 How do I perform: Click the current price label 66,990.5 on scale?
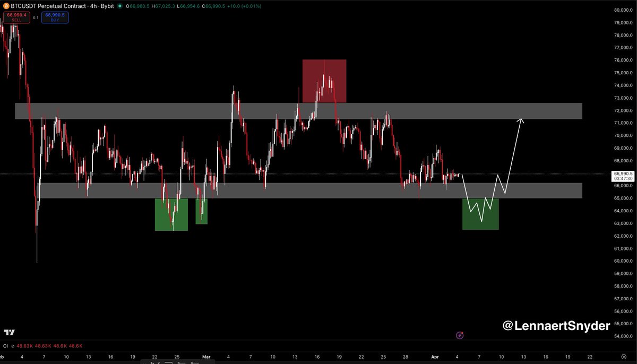point(623,174)
